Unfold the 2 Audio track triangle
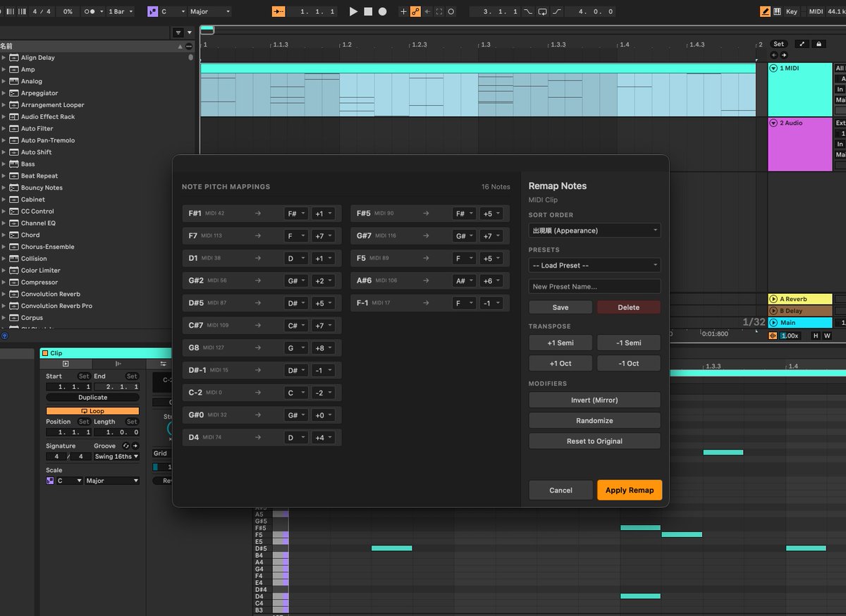The image size is (846, 616). click(773, 123)
